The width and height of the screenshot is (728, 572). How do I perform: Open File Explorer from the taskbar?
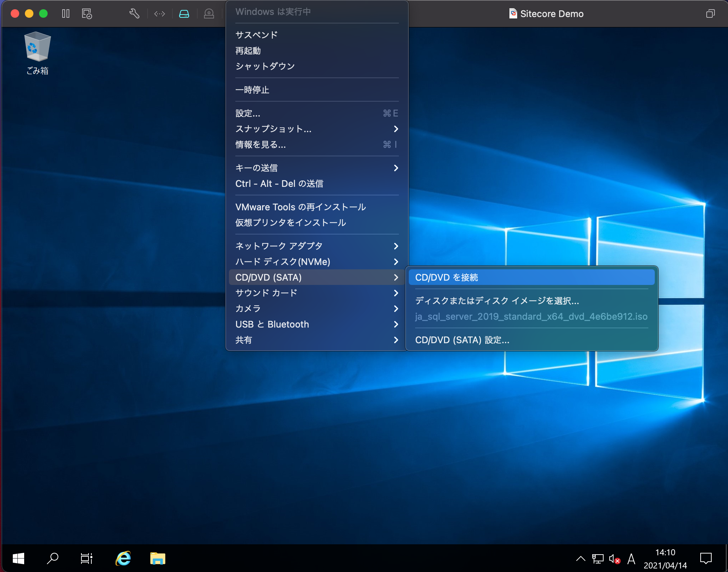(x=158, y=558)
